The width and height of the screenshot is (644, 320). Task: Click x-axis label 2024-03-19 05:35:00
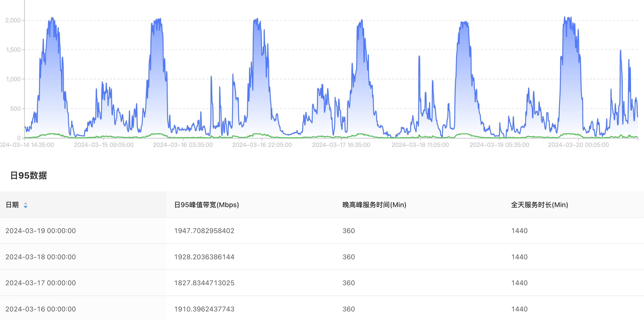(499, 145)
